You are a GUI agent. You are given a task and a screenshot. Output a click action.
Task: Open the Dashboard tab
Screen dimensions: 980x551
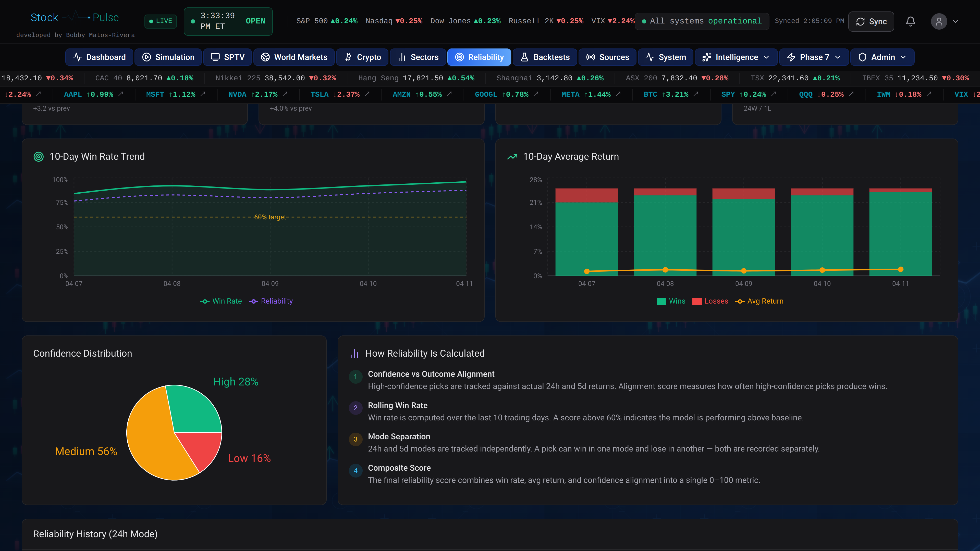click(99, 57)
